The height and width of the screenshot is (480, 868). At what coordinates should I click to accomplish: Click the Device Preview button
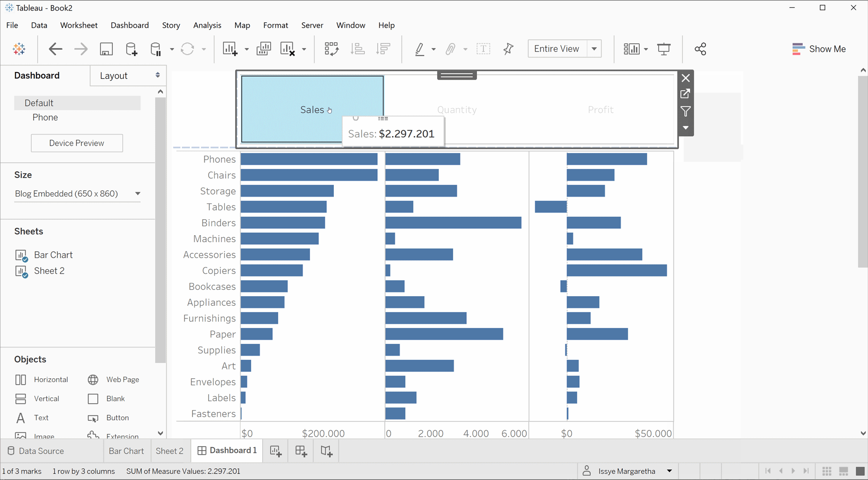(77, 143)
